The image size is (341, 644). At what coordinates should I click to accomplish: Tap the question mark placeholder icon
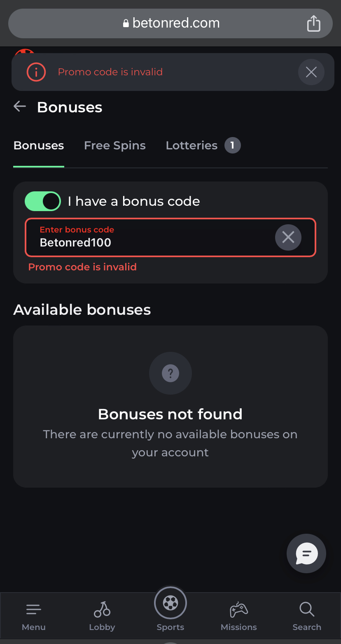[170, 373]
